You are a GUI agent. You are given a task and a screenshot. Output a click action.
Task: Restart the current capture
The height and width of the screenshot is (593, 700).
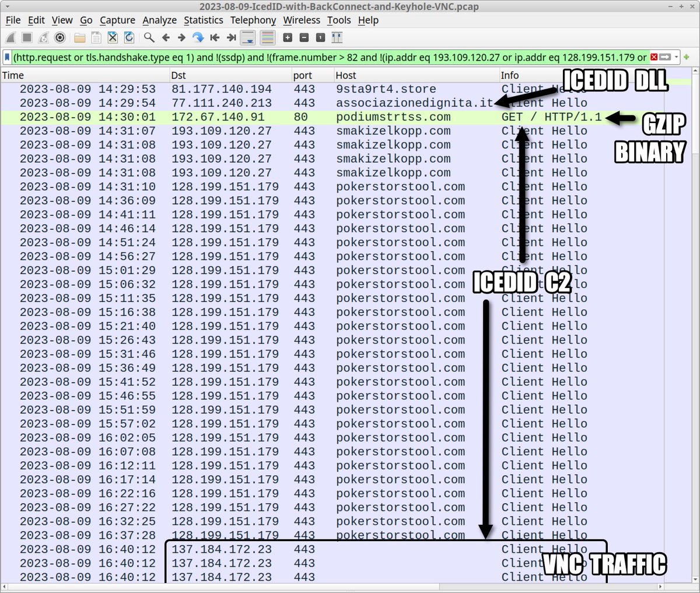pyautogui.click(x=43, y=38)
